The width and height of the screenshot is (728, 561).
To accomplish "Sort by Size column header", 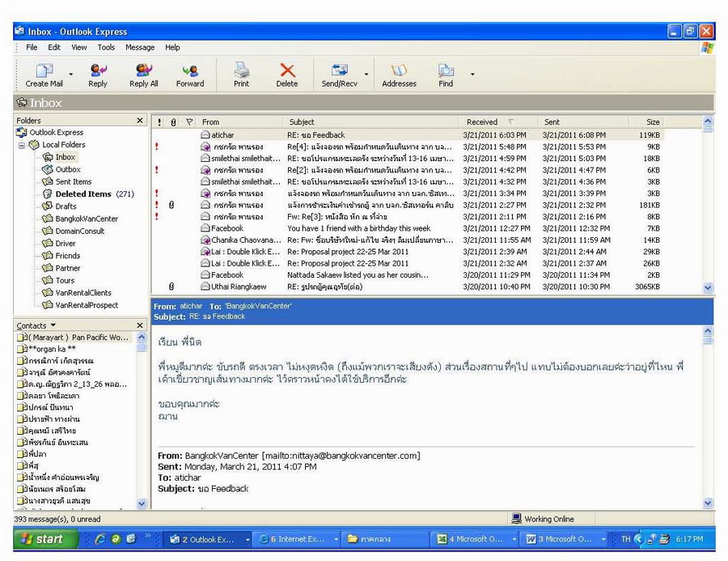I will (646, 121).
